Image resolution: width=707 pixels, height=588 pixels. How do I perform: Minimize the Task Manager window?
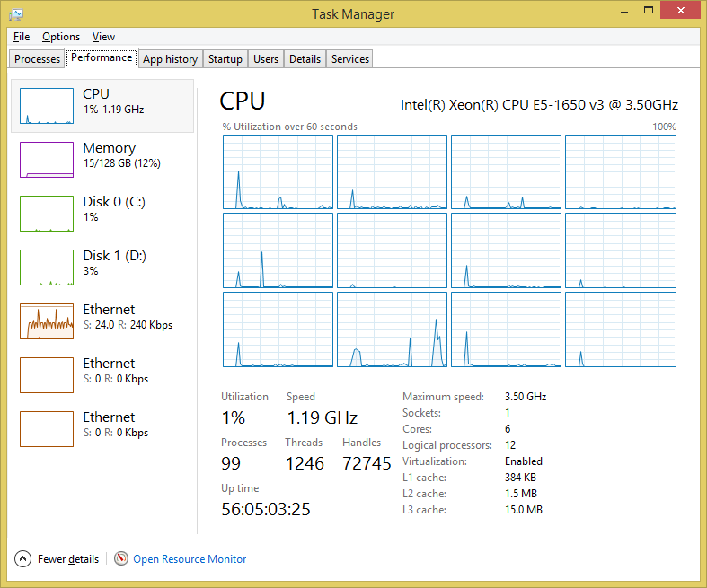(624, 11)
